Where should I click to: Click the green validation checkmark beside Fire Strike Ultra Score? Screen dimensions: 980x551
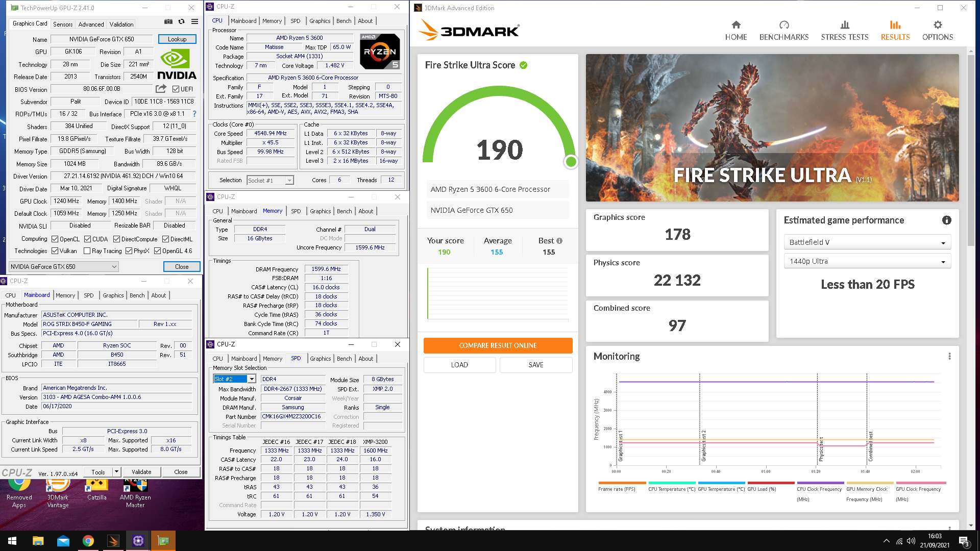(x=523, y=65)
